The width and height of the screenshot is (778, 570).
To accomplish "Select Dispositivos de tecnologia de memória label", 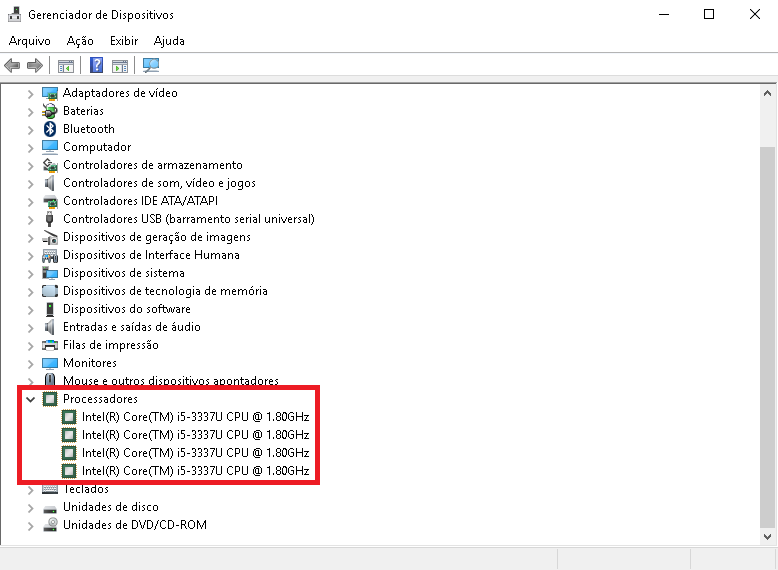I will (x=165, y=291).
